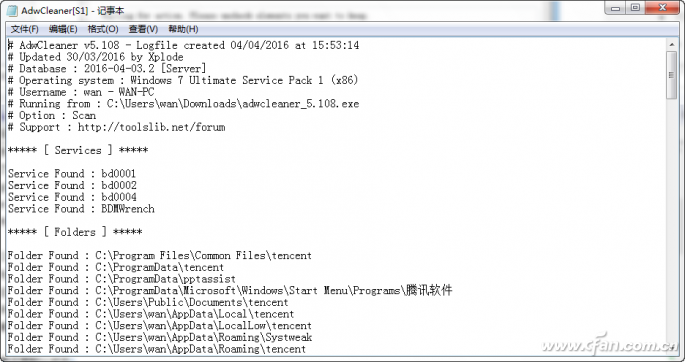Open the 查看(V) menu
This screenshot has height=362, width=685.
[143, 29]
